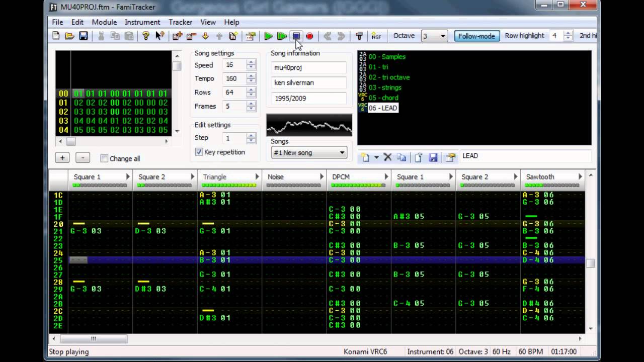Create a new module file
This screenshot has width=644, height=362.
(56, 36)
